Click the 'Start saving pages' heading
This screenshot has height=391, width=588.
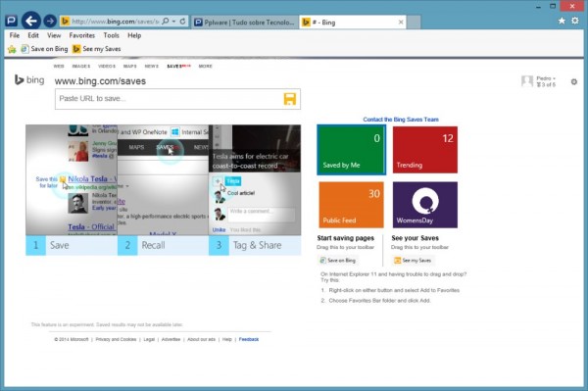point(345,238)
